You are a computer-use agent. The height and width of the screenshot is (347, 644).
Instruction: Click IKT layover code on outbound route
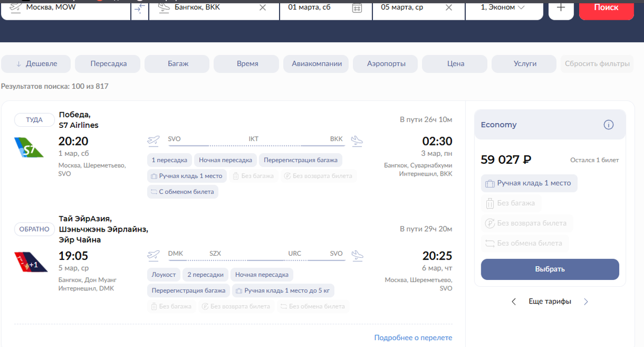tap(253, 139)
